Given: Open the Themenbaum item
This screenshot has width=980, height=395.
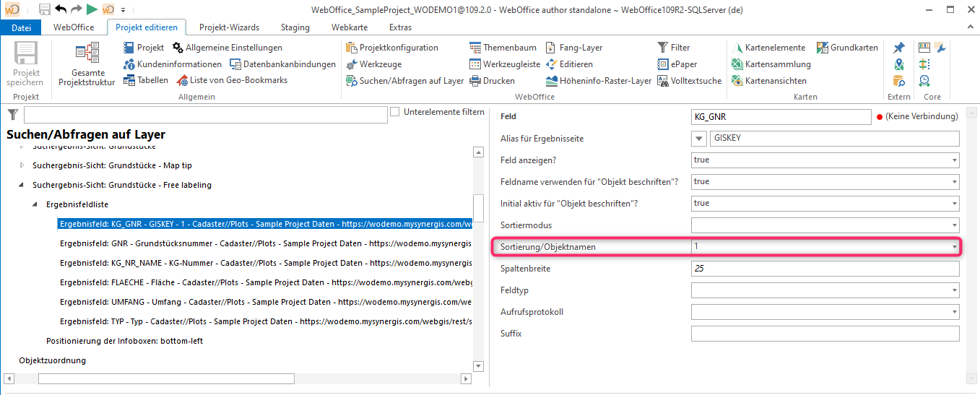Looking at the screenshot, I should (503, 48).
